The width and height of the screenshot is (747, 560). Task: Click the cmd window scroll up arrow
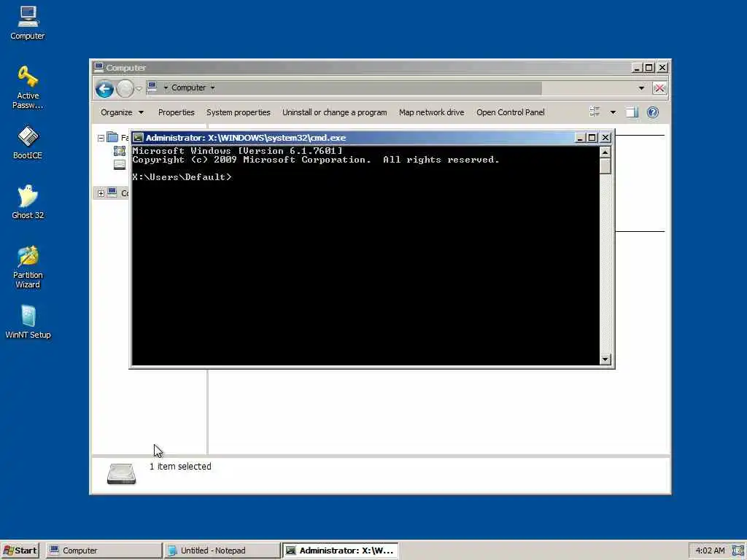pyautogui.click(x=605, y=152)
